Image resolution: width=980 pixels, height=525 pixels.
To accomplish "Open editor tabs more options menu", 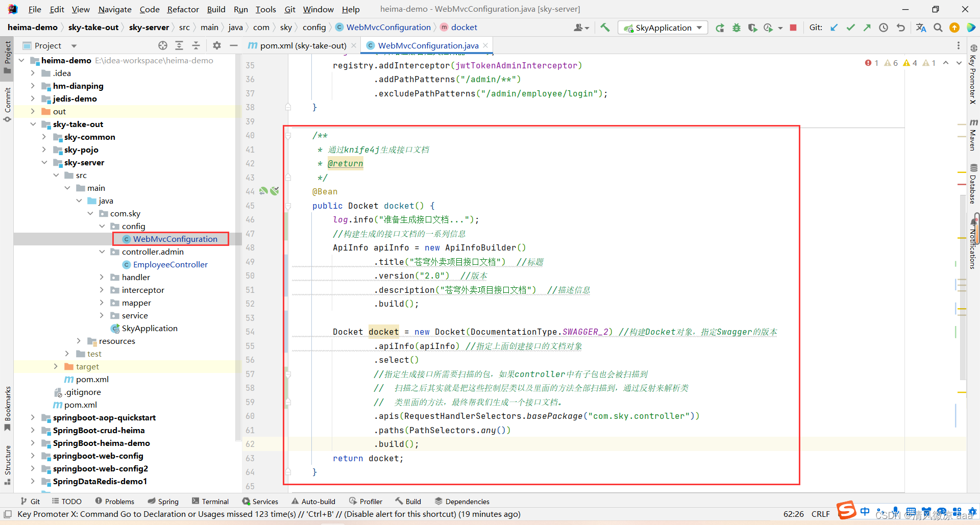I will pyautogui.click(x=959, y=45).
